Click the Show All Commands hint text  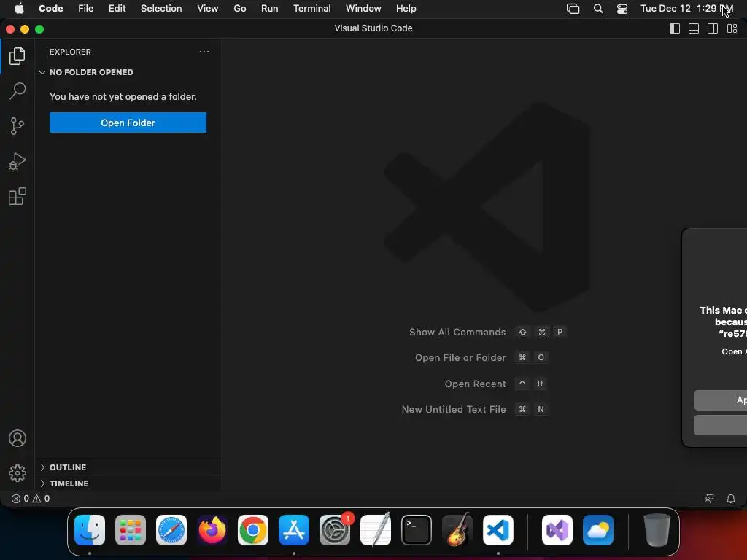[x=457, y=332]
